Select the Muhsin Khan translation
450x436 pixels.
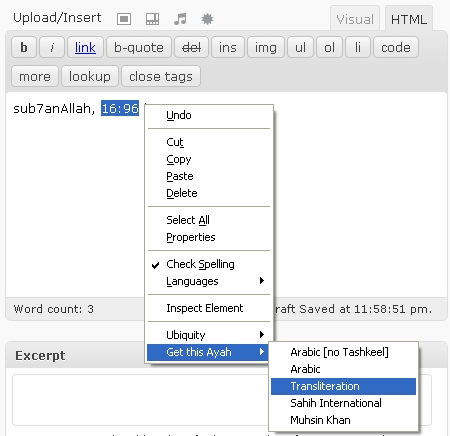(x=343, y=420)
